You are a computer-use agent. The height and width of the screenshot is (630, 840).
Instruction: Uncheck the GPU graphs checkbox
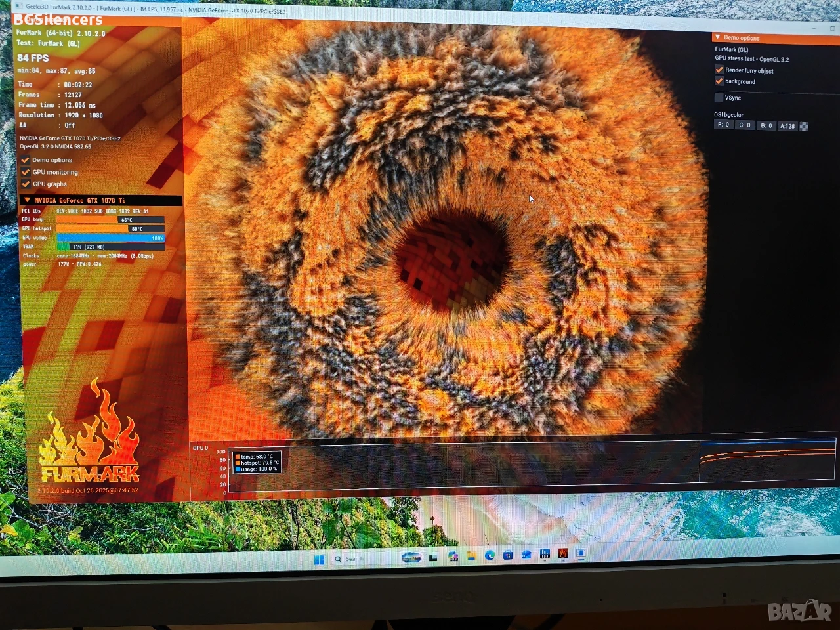coord(26,184)
